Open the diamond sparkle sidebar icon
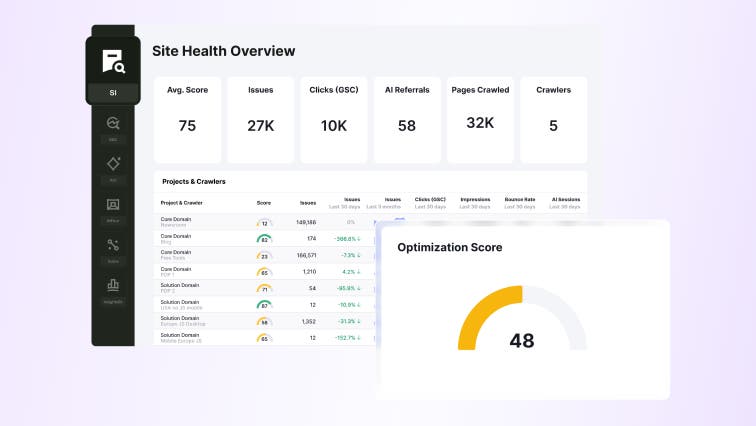The height and width of the screenshot is (426, 756). click(113, 163)
